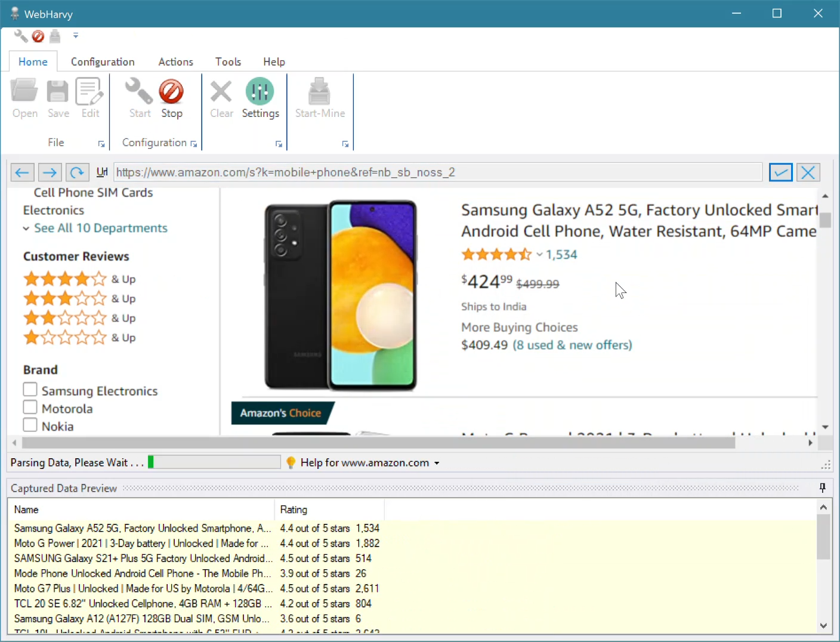Click the browser vertical scrollbar down arrow
Screen dimensions: 840x642
tap(825, 427)
